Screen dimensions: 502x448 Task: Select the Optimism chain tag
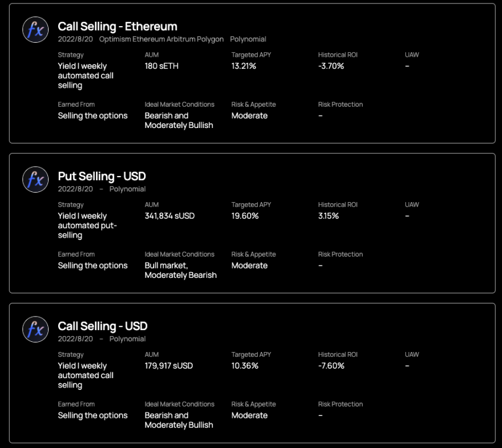[x=115, y=39]
